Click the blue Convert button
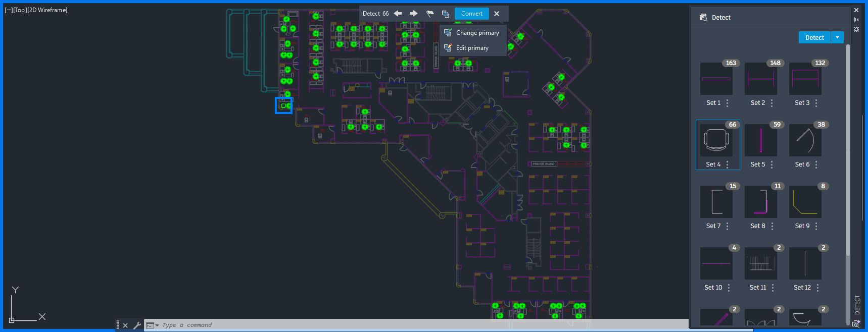Screen dimensions: 868x332 pyautogui.click(x=472, y=14)
